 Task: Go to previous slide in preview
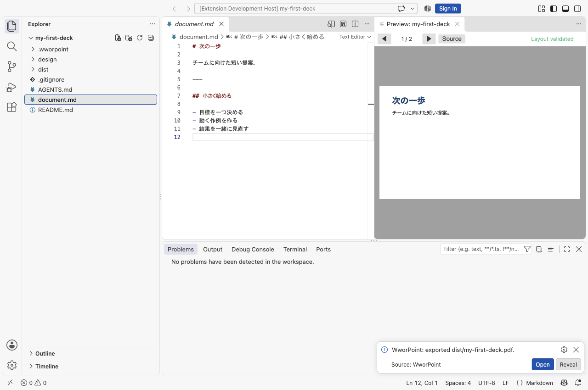click(x=384, y=39)
